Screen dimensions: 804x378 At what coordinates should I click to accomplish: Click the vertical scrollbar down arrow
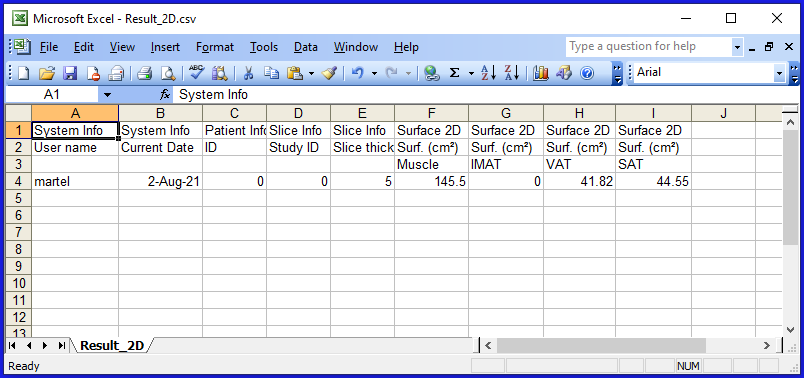coord(790,330)
